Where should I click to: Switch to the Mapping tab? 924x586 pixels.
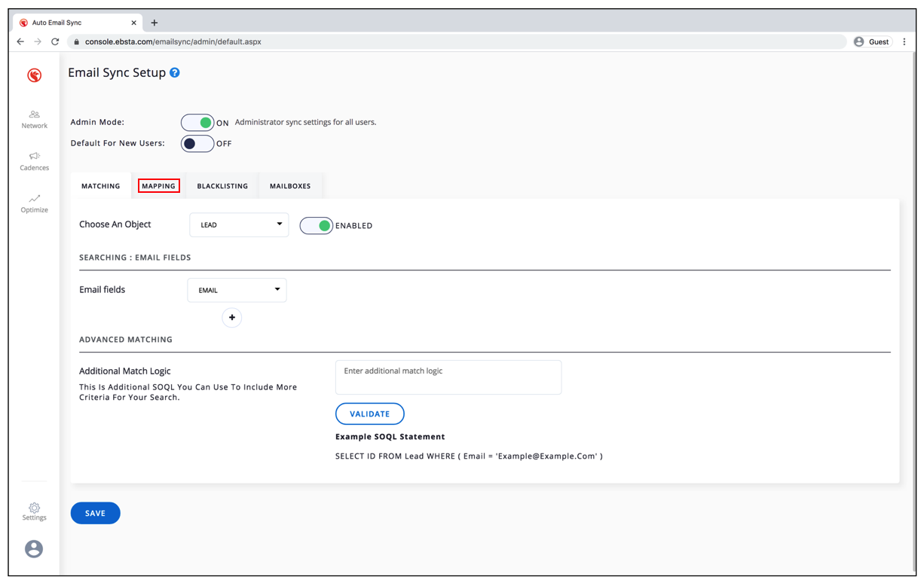[159, 186]
